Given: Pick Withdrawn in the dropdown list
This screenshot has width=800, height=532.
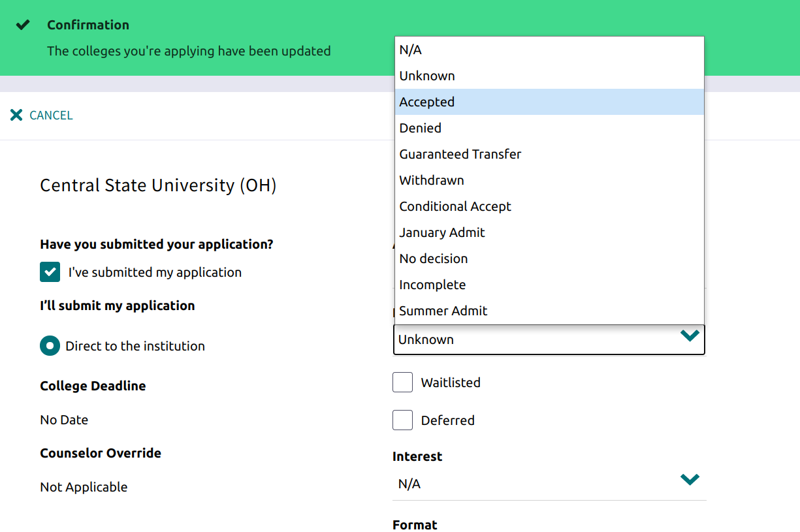Looking at the screenshot, I should click(x=549, y=180).
